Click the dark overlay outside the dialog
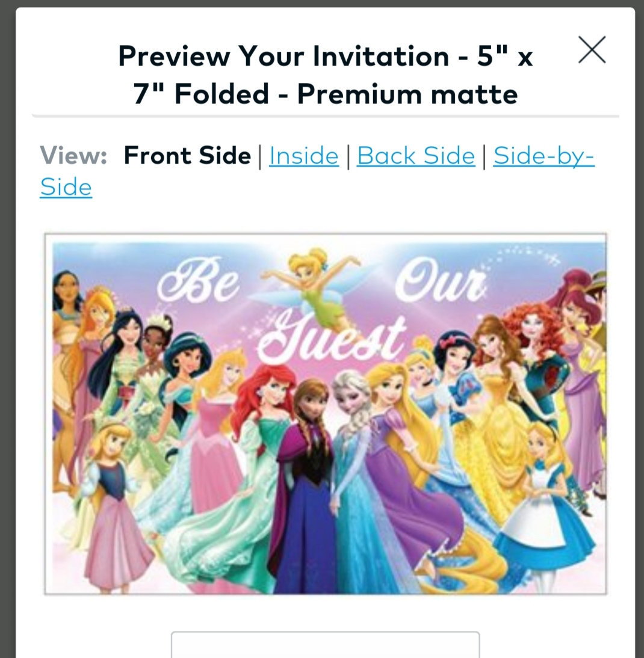The width and height of the screenshot is (644, 658). [x=7, y=336]
